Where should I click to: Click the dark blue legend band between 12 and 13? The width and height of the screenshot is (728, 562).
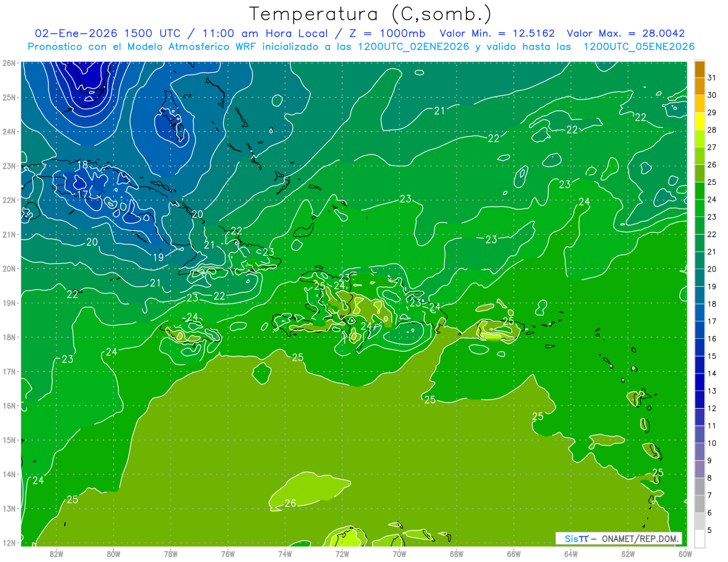[x=699, y=400]
